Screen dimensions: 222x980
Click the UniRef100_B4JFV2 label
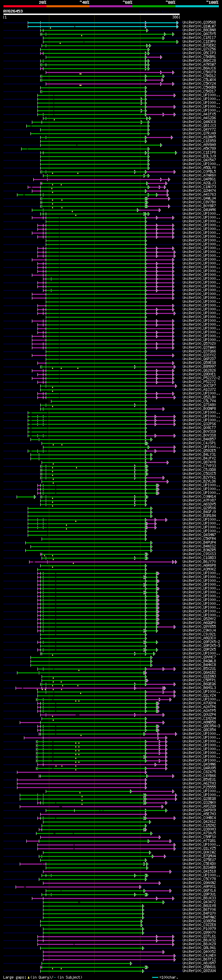pyautogui.click(x=199, y=459)
